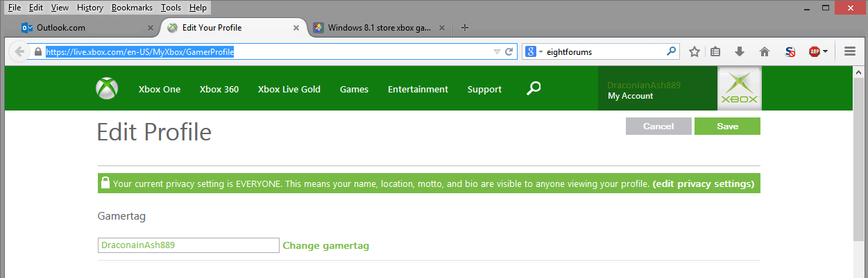Open the Xbox One navigation link
Screen dimensions: 868x278
160,89
